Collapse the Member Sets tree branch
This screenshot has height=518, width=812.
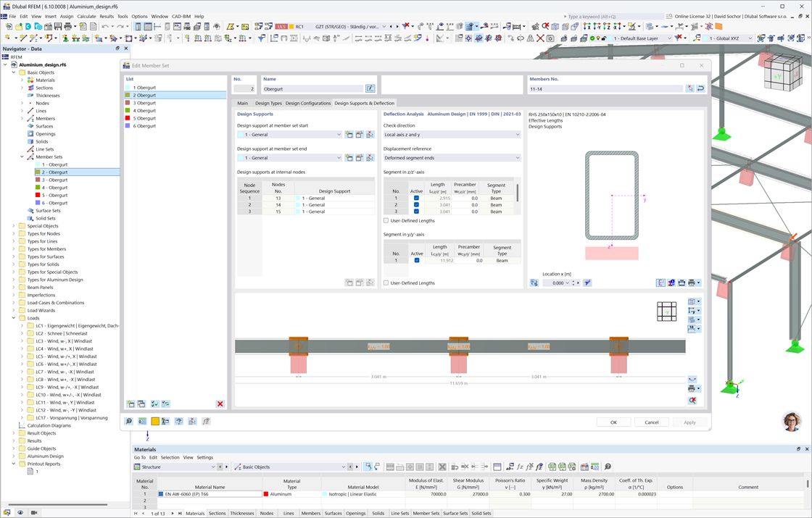pos(22,156)
